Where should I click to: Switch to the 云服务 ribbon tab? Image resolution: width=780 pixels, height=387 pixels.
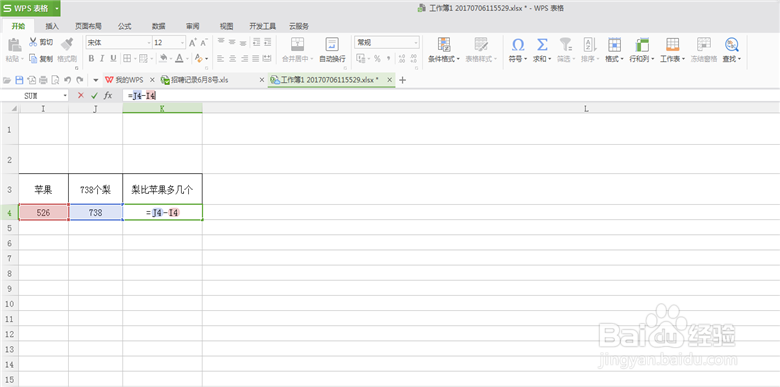(x=298, y=26)
